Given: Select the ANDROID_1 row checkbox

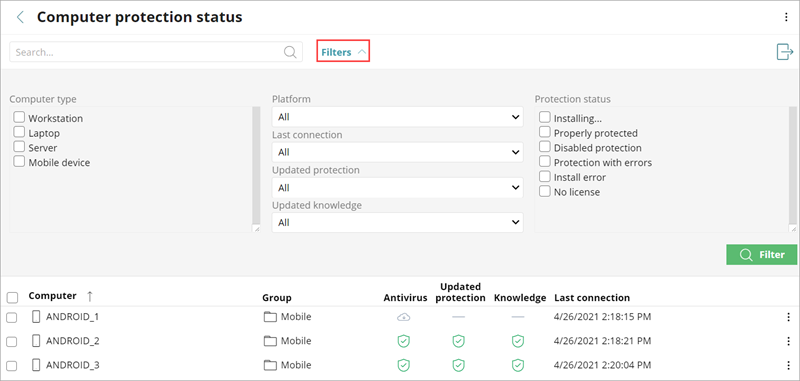Looking at the screenshot, I should (11, 318).
